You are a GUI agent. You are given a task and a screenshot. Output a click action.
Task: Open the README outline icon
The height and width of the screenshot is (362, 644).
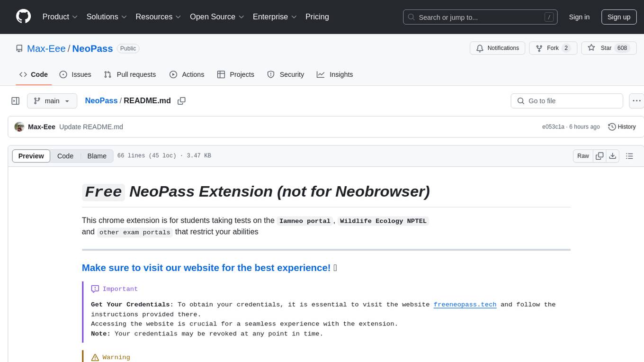[x=629, y=156]
